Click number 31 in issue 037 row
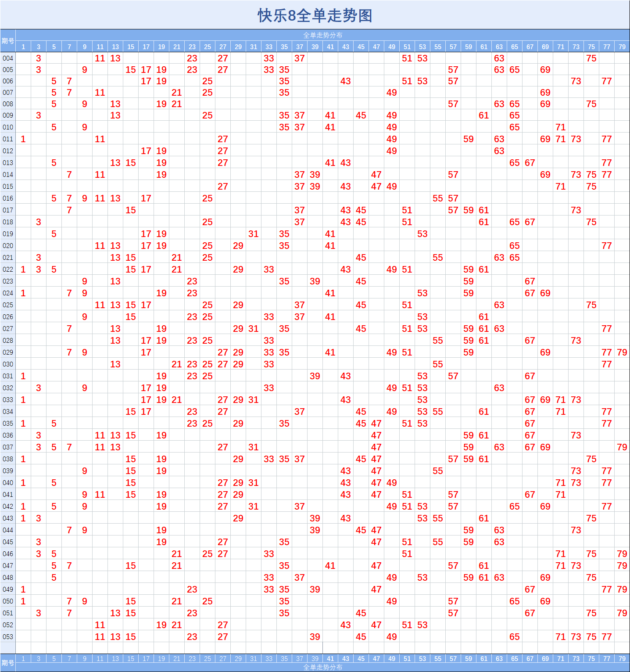The height and width of the screenshot is (672, 630). click(254, 447)
